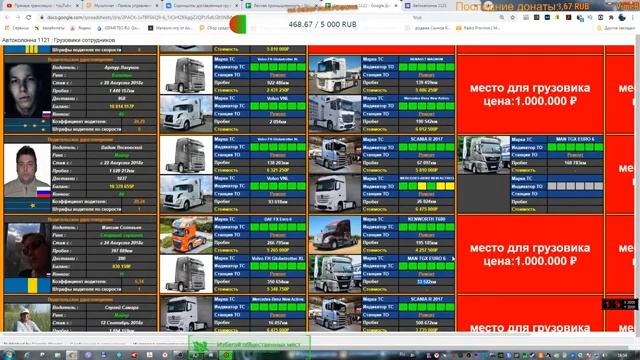Open driver Артур's profile photo
This screenshot has height=360, width=640.
[x=27, y=91]
